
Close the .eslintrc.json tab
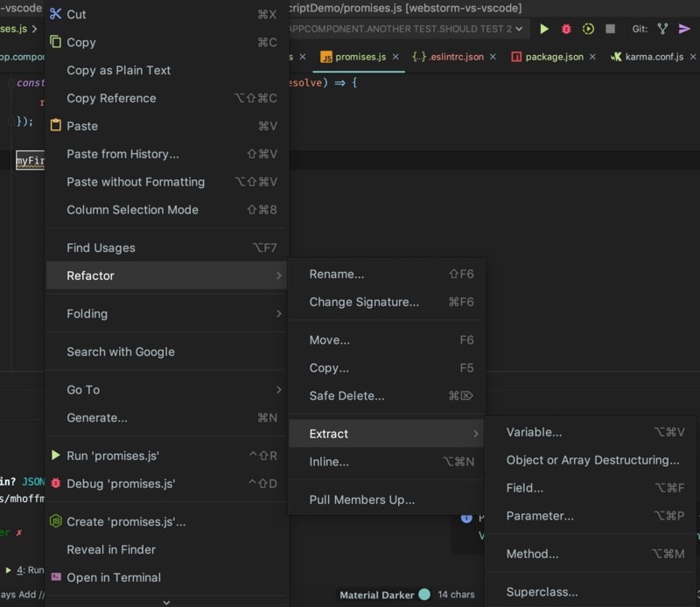click(x=493, y=57)
